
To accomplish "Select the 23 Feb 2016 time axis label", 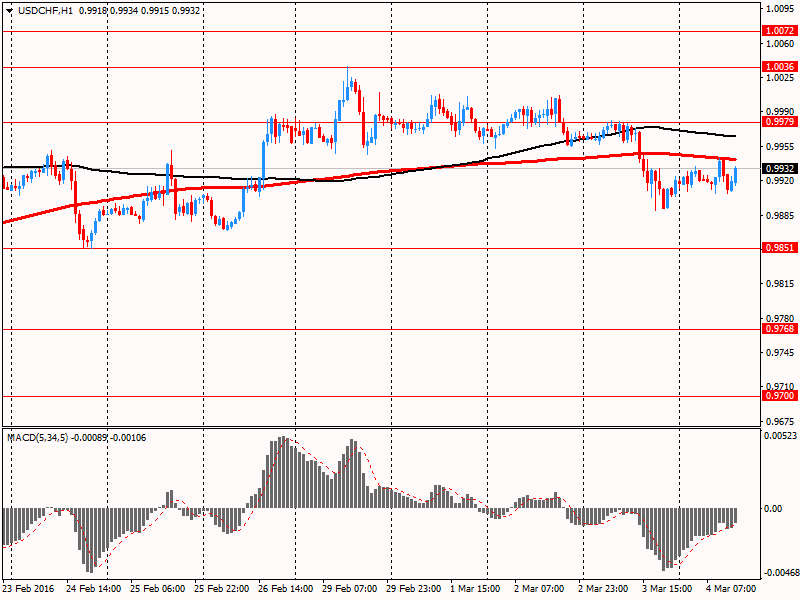I will [x=28, y=589].
